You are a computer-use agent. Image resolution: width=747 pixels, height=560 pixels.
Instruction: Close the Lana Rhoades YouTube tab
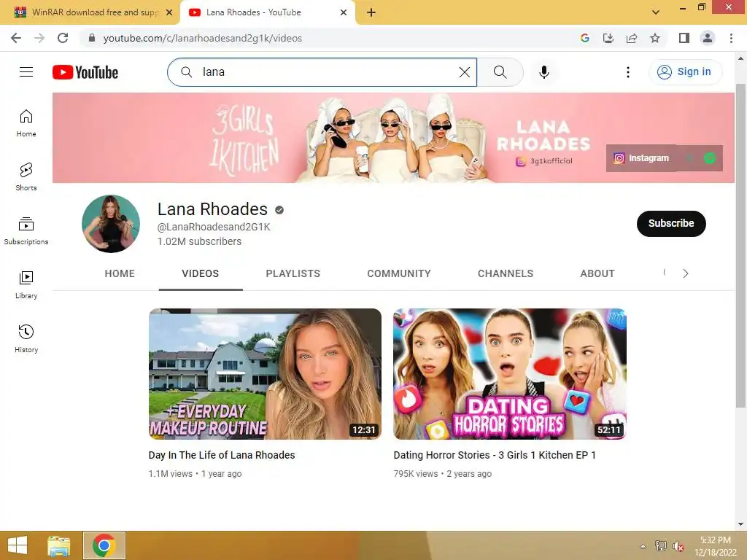click(x=344, y=12)
